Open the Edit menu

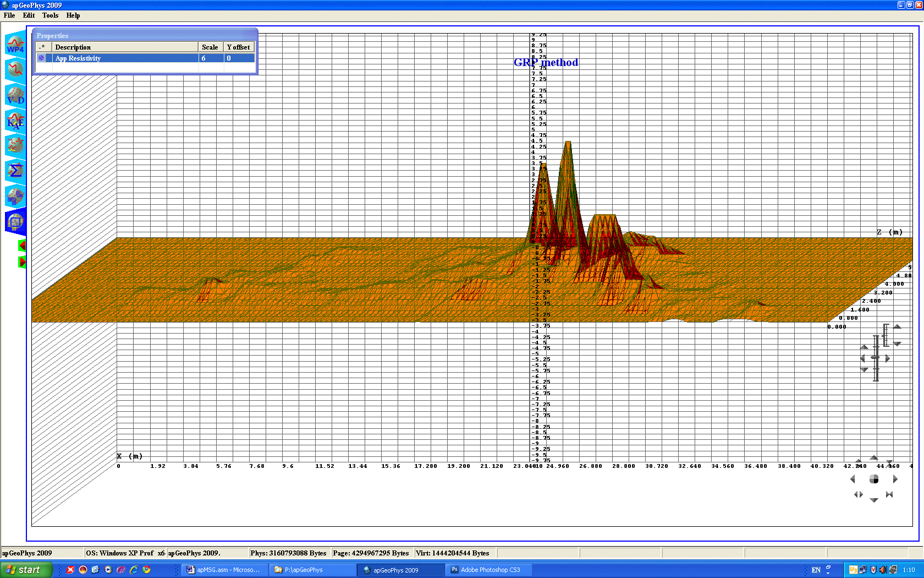tap(29, 15)
